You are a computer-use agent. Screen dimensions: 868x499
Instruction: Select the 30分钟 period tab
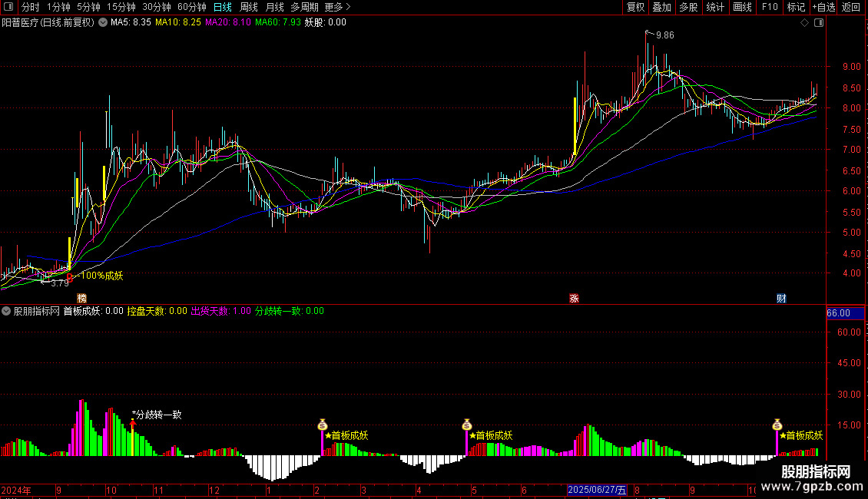(157, 7)
